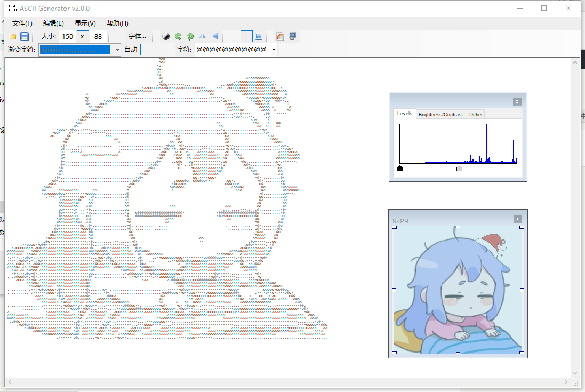
Task: Click the 渐变字符: label
Action: coord(21,49)
